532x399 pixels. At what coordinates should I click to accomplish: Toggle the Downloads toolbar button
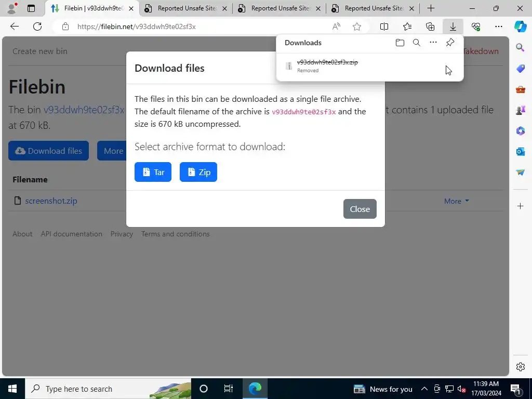(453, 26)
